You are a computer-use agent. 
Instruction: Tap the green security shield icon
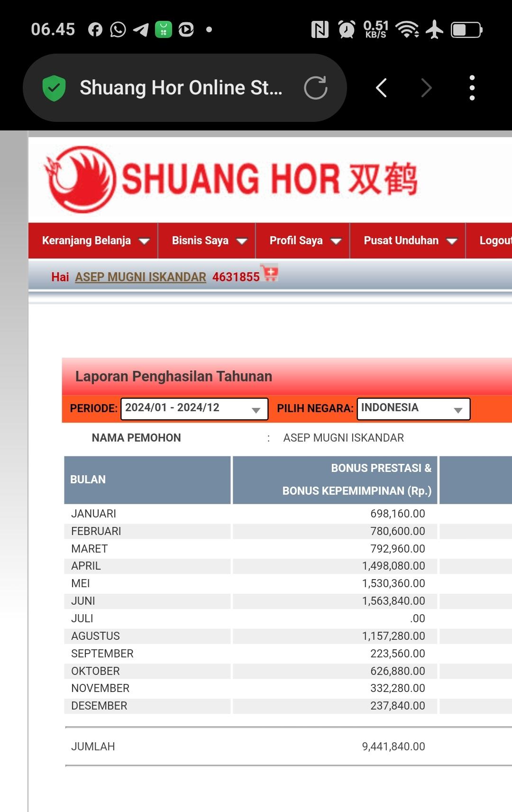[x=54, y=88]
